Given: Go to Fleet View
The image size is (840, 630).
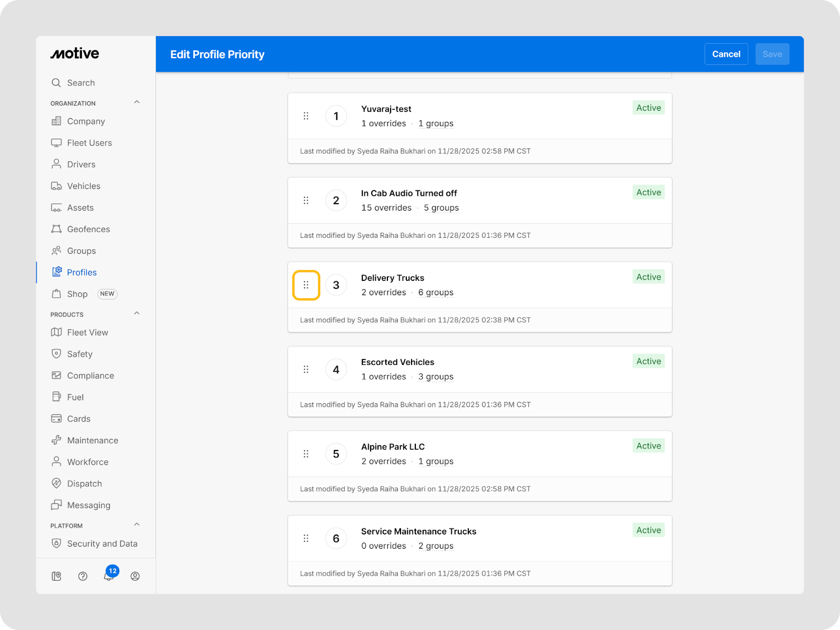Looking at the screenshot, I should [87, 332].
